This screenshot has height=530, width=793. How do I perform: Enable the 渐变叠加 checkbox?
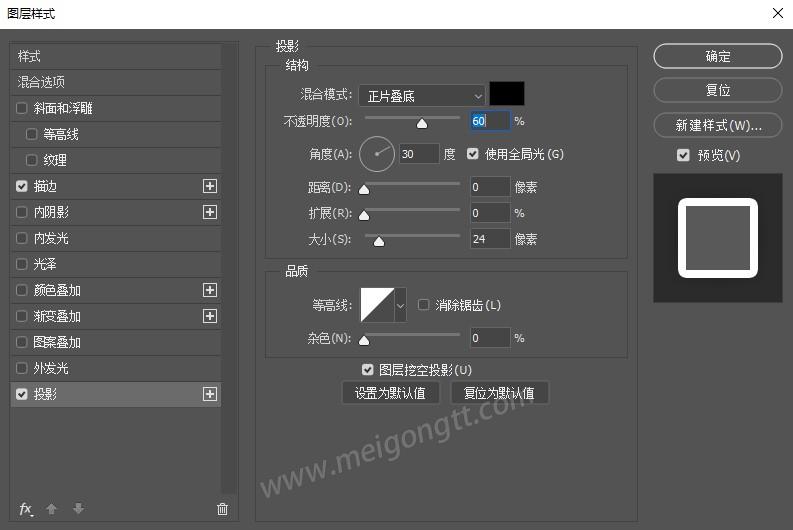(x=21, y=316)
